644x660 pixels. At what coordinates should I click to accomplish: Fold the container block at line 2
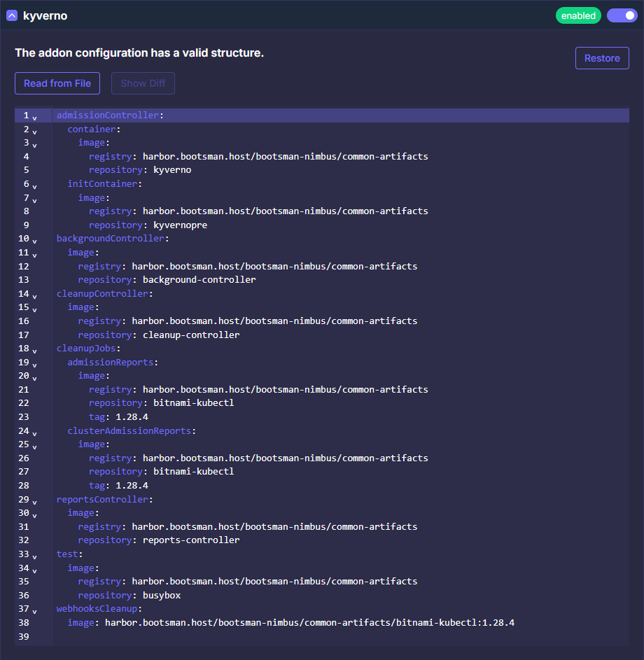[x=35, y=131]
